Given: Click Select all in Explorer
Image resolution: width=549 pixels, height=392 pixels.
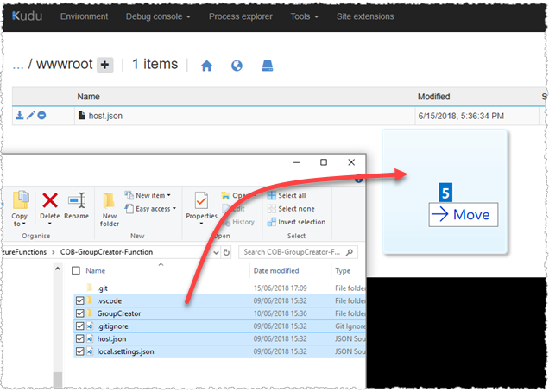Looking at the screenshot, I should [x=287, y=195].
